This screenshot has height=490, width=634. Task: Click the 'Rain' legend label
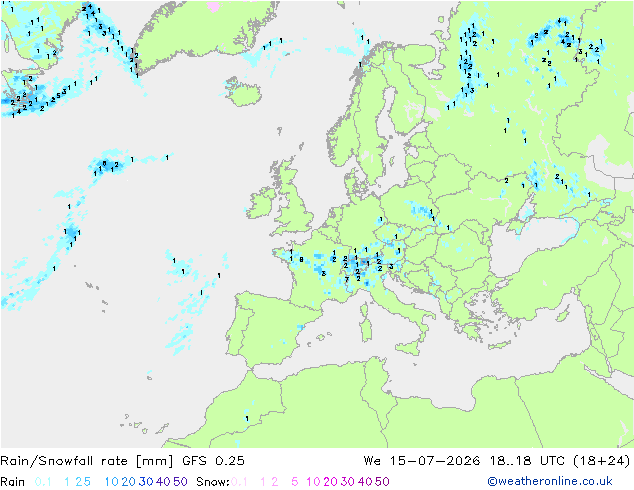tap(13, 482)
